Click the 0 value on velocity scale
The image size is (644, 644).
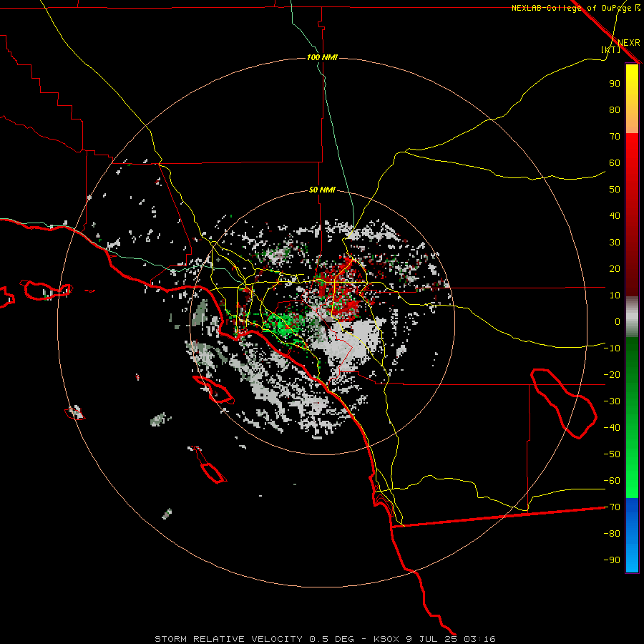tap(618, 322)
